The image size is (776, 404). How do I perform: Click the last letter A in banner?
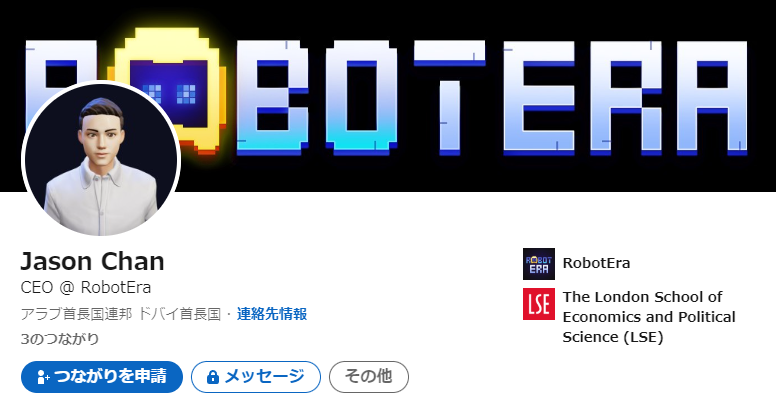[712, 98]
